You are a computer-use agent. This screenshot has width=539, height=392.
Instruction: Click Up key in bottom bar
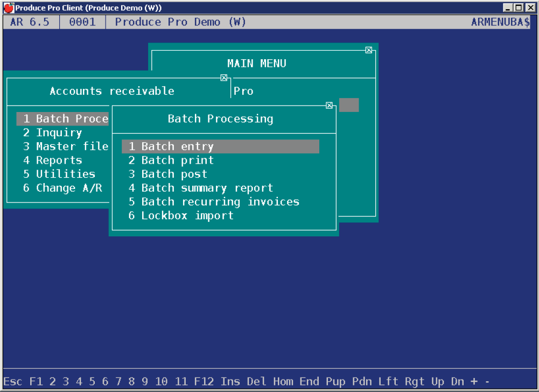click(438, 381)
